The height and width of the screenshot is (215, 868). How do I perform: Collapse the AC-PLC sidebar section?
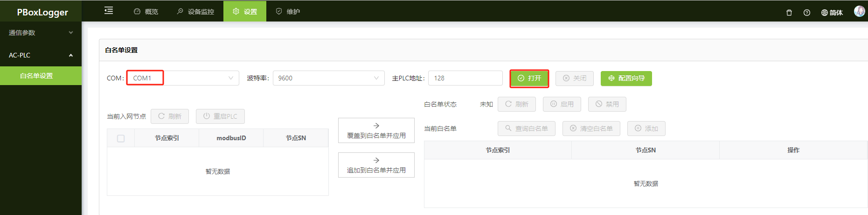[41, 55]
